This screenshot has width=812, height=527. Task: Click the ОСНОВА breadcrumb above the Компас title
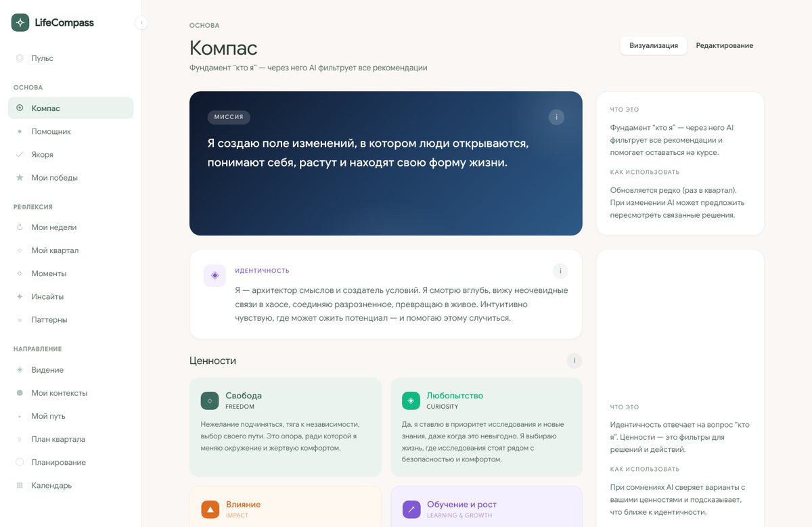pos(204,26)
